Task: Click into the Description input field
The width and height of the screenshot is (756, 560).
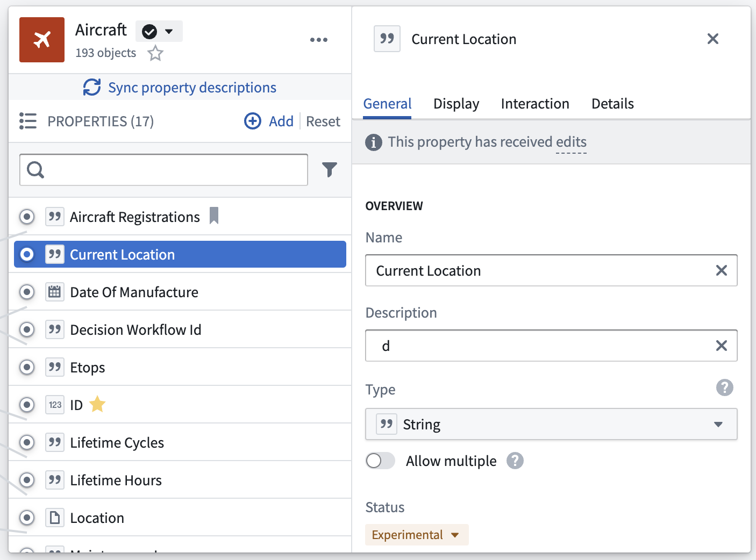Action: (x=551, y=346)
